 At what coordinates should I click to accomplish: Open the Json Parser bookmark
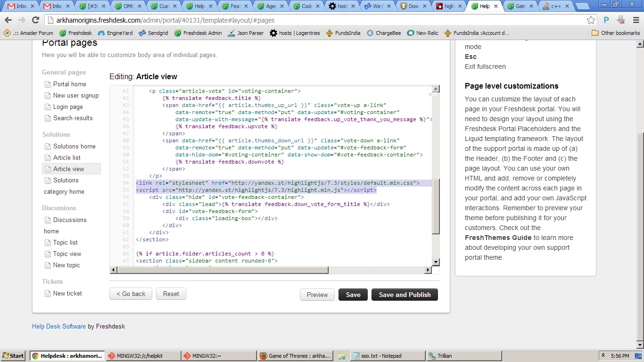(x=245, y=33)
